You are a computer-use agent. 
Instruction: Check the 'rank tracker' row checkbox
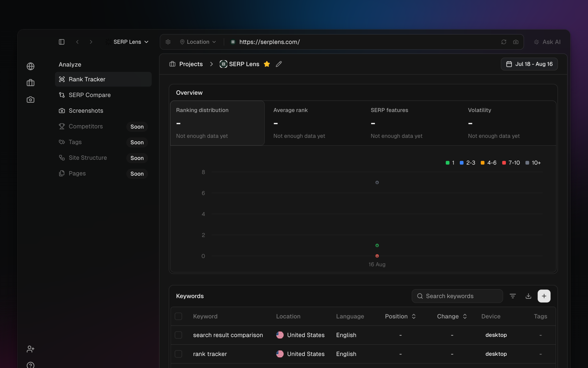coord(178,354)
